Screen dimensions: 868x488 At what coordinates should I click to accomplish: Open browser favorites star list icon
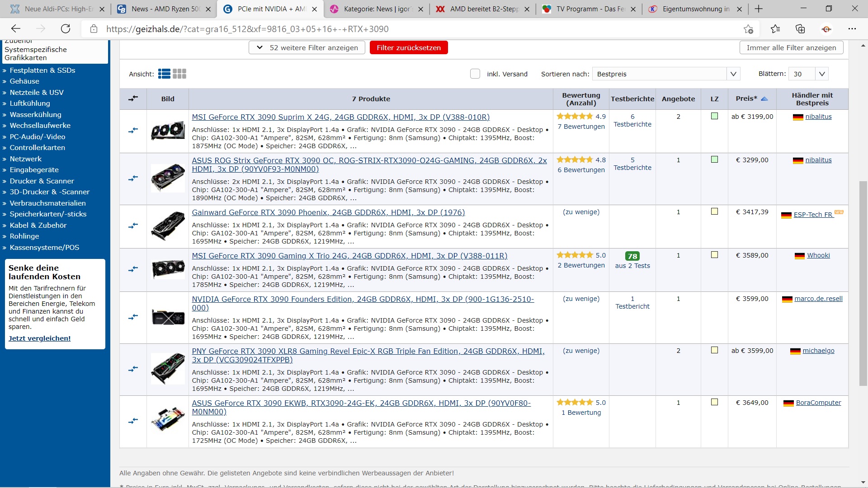click(775, 29)
